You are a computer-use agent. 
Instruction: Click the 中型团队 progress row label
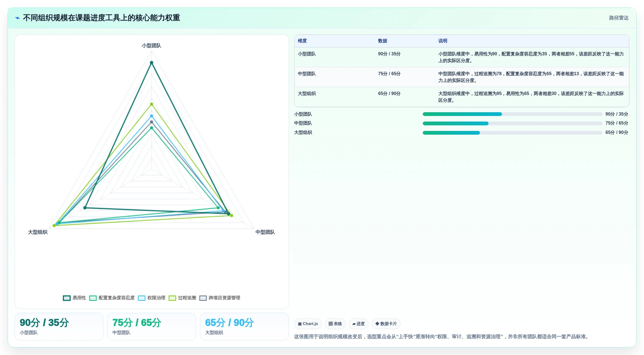303,123
